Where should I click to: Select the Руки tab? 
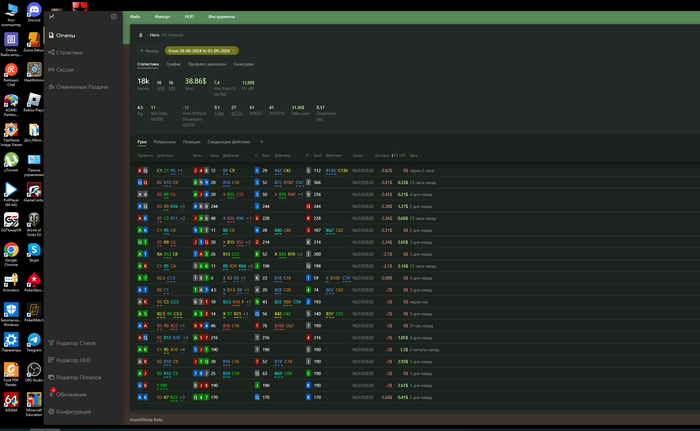142,142
